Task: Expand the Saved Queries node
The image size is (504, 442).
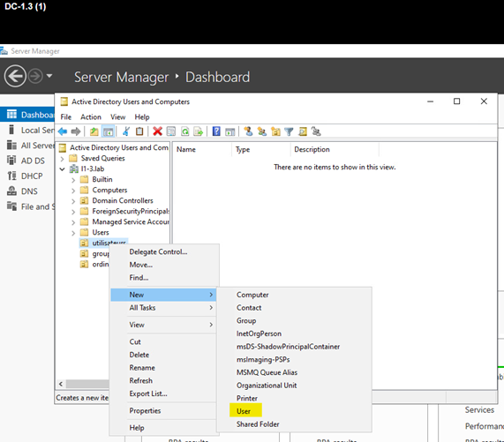Action: pos(63,159)
